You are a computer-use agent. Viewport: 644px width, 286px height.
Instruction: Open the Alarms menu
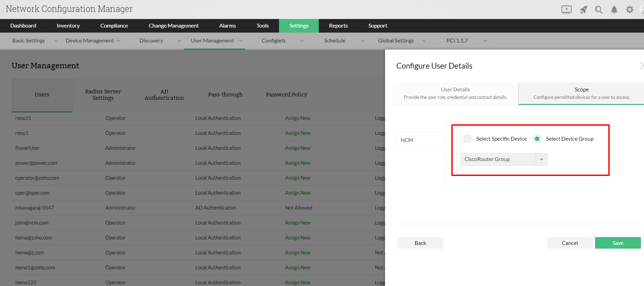point(227,26)
